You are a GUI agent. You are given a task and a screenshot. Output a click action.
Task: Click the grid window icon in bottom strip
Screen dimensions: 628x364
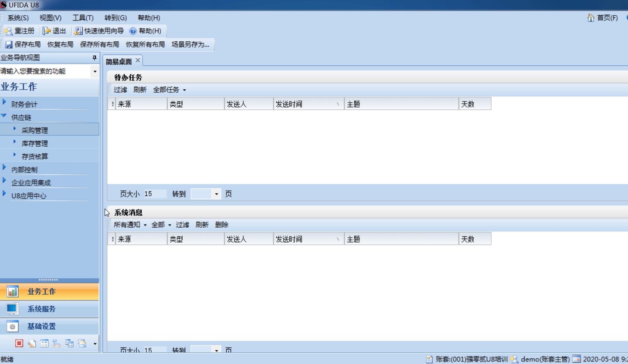[44, 344]
